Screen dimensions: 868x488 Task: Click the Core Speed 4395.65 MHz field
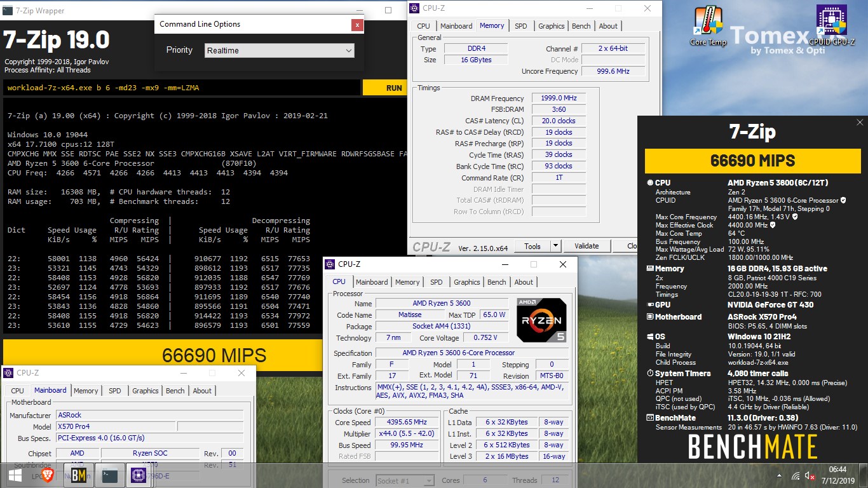[x=407, y=422]
